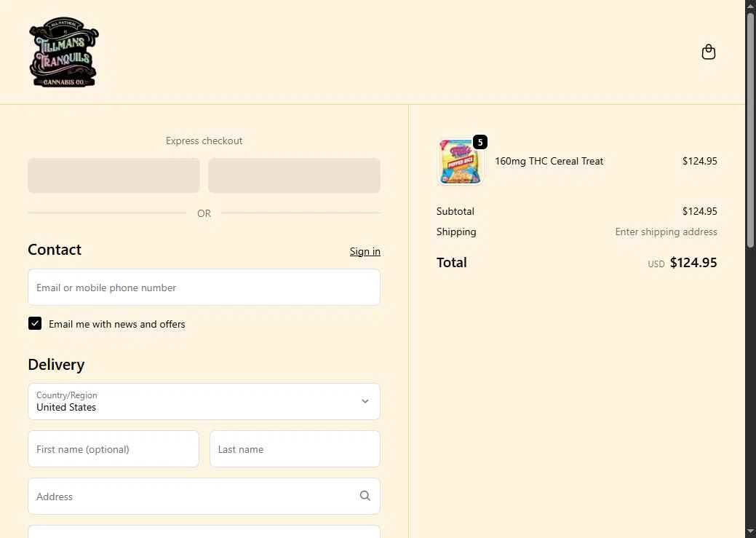
Task: Click the scrollbar up arrow
Action: coord(750,5)
